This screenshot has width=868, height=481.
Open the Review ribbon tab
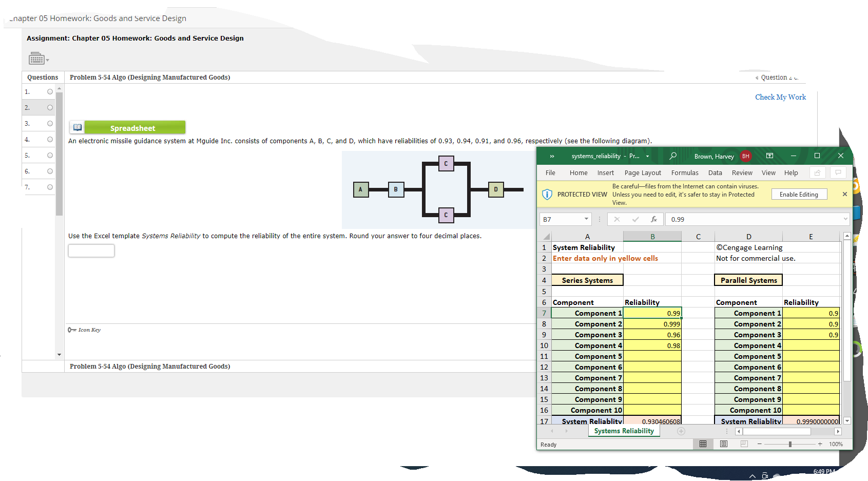click(742, 173)
